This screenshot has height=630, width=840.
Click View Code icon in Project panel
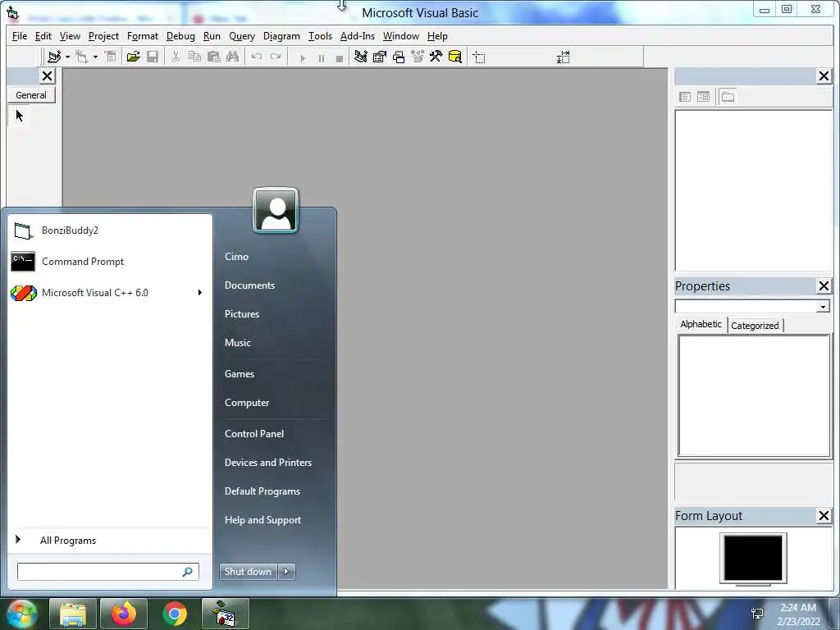click(685, 97)
